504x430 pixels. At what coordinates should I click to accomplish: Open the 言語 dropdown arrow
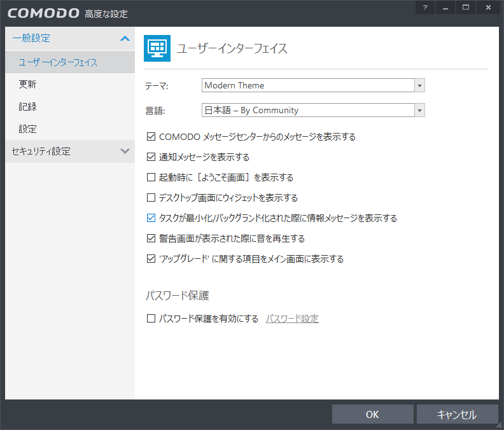pyautogui.click(x=419, y=110)
